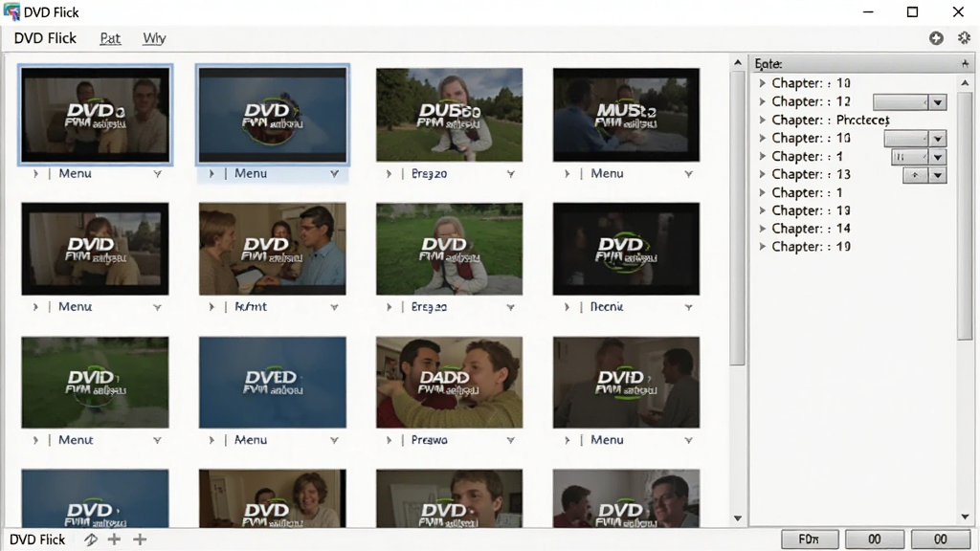Image resolution: width=980 pixels, height=551 pixels.
Task: Click the chapter panel scrollbar up arrow
Action: click(x=965, y=82)
